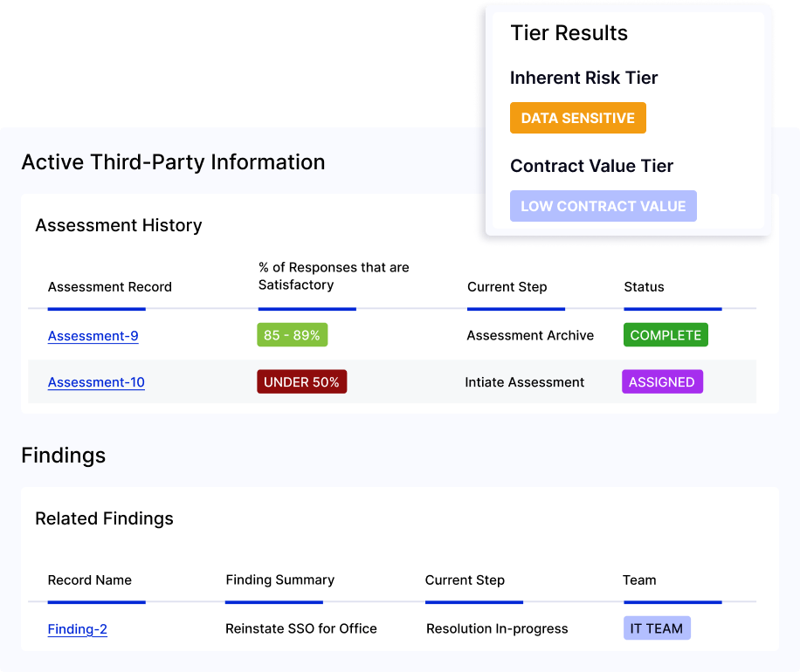
Task: Click the COMPLETE status badge
Action: pos(666,335)
